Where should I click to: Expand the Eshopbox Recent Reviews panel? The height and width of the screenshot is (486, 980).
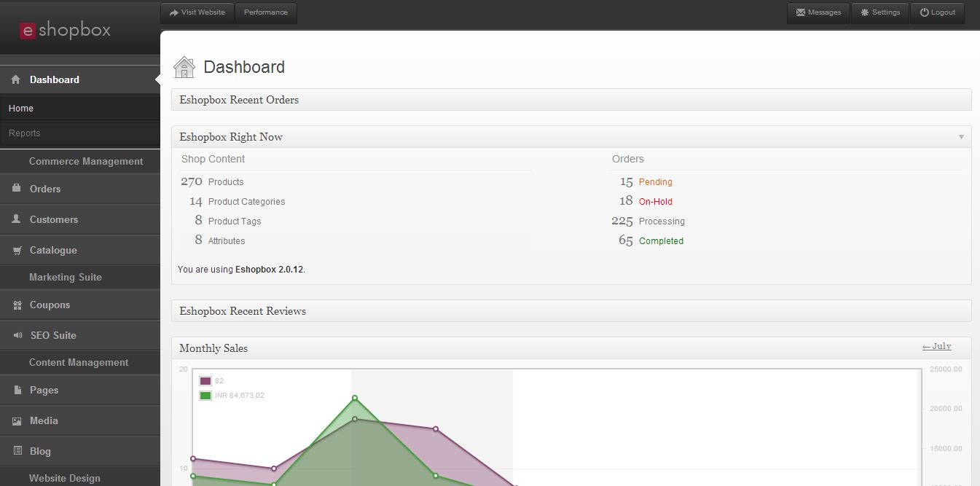click(x=571, y=311)
